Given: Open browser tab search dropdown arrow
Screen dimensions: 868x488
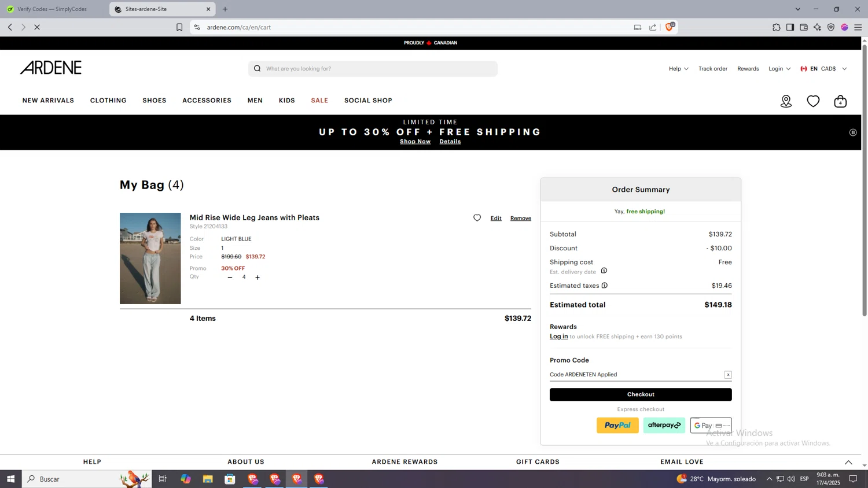Looking at the screenshot, I should coord(797,9).
